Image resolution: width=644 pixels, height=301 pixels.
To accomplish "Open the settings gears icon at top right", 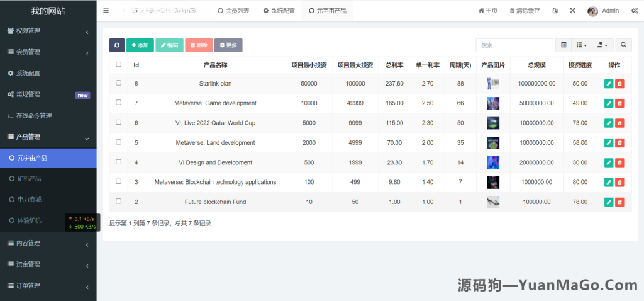I will pyautogui.click(x=634, y=11).
